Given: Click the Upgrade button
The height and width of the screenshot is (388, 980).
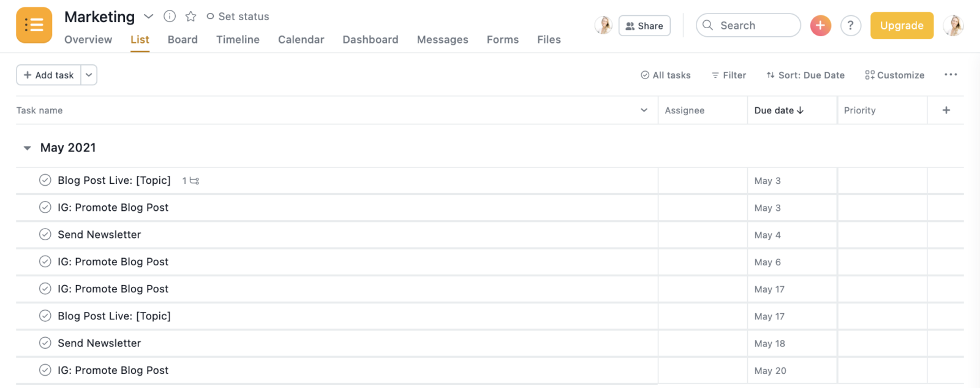Looking at the screenshot, I should tap(901, 26).
